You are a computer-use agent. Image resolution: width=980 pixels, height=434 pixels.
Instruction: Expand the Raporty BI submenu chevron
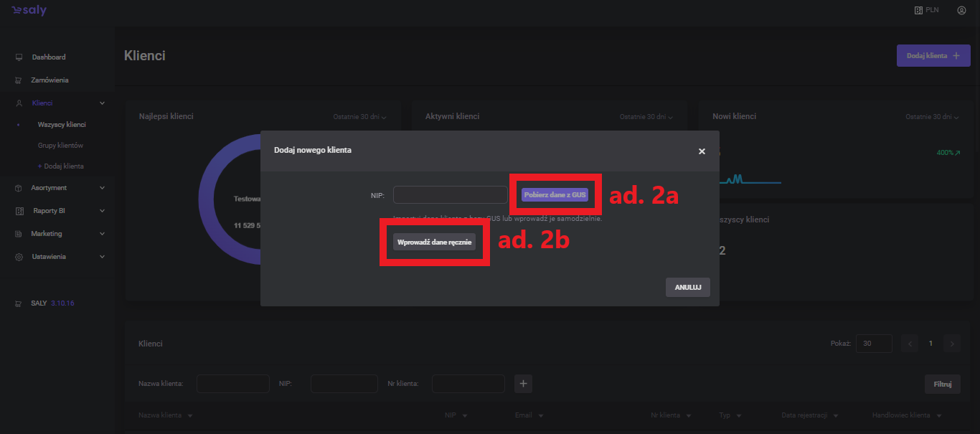(x=102, y=211)
